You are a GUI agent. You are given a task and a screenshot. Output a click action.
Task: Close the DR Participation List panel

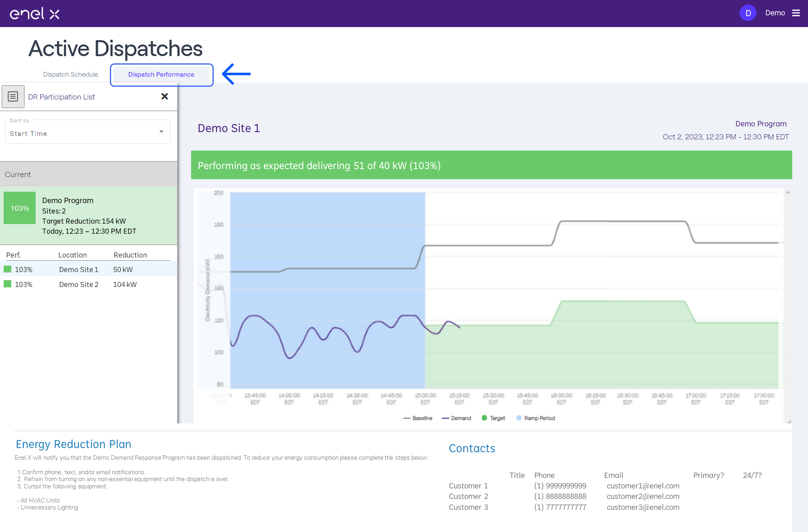coord(164,96)
